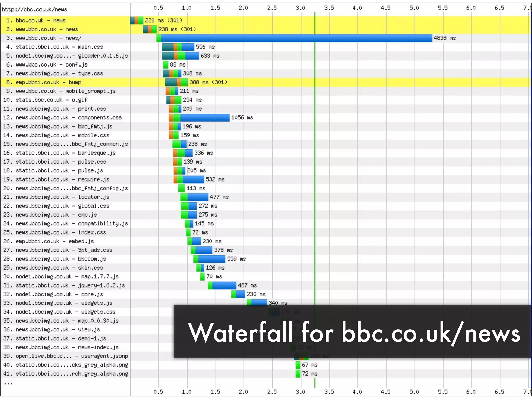This screenshot has width=532, height=399.
Task: Click the ellipsis below row 41
Action: (8, 383)
